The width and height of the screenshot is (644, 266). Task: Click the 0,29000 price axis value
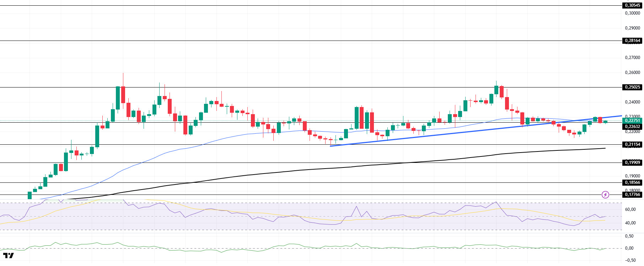click(633, 28)
